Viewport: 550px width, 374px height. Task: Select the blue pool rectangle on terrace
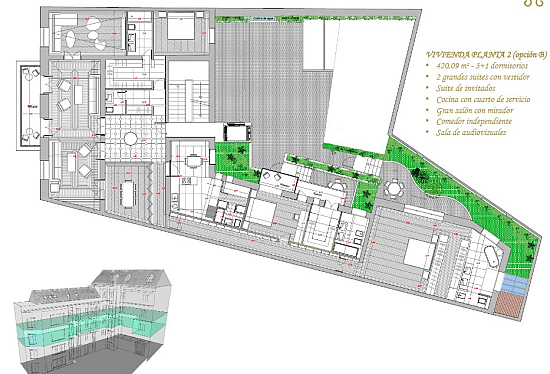pos(514,283)
